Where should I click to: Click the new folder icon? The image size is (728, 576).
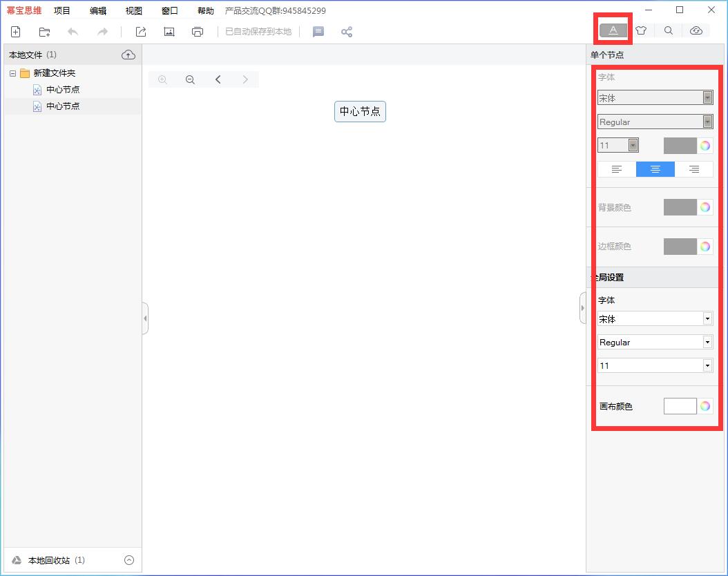pyautogui.click(x=45, y=32)
